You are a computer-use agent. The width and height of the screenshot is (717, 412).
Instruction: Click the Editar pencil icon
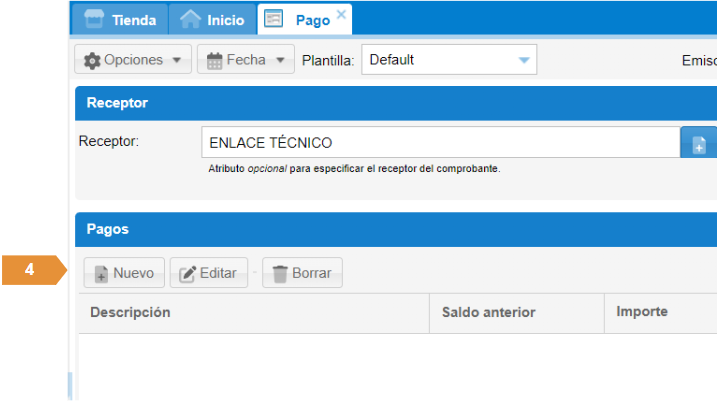pos(187,273)
